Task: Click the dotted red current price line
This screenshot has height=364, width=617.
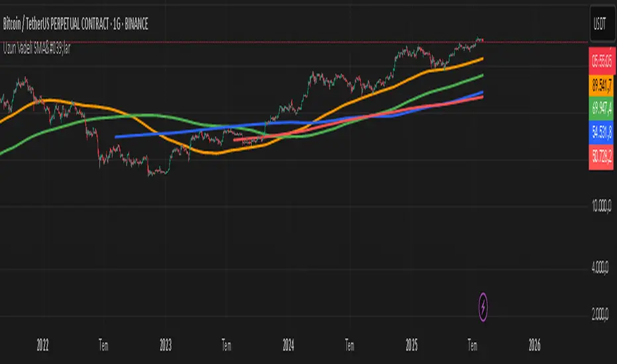Action: pyautogui.click(x=294, y=42)
